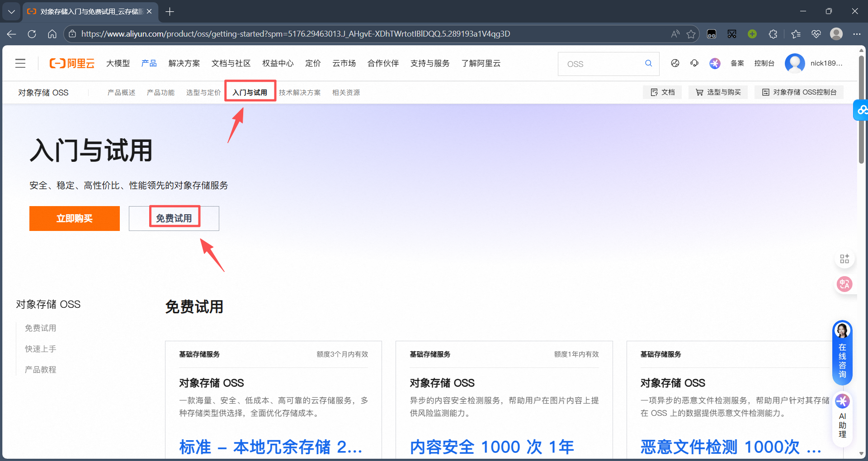The height and width of the screenshot is (461, 868).
Task: Open browser extensions puzzle icon
Action: point(773,34)
